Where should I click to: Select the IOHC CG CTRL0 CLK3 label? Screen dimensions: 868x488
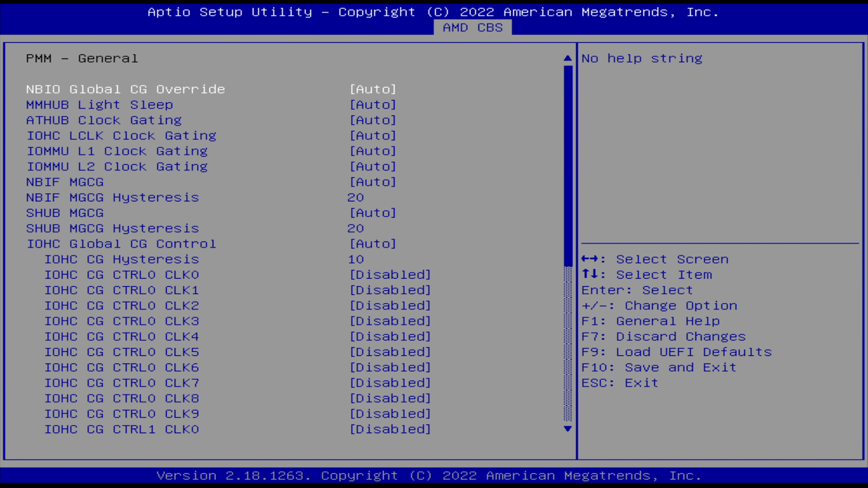coord(122,321)
